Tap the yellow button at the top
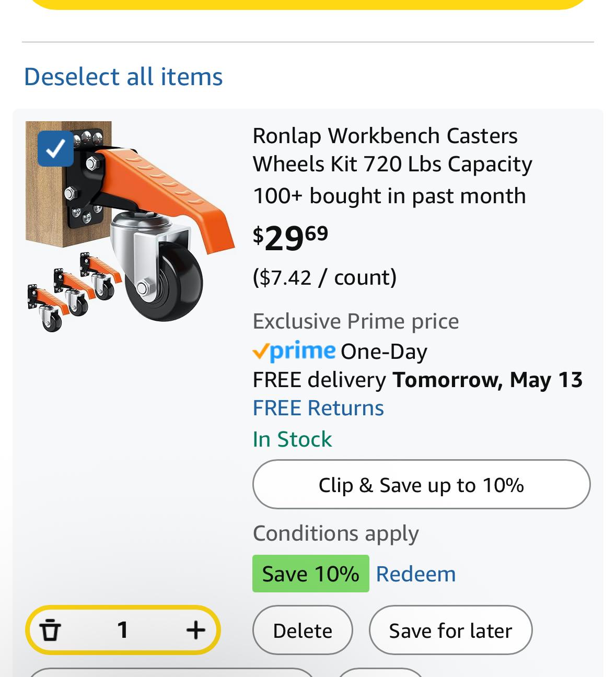This screenshot has width=616, height=677. coord(308,4)
